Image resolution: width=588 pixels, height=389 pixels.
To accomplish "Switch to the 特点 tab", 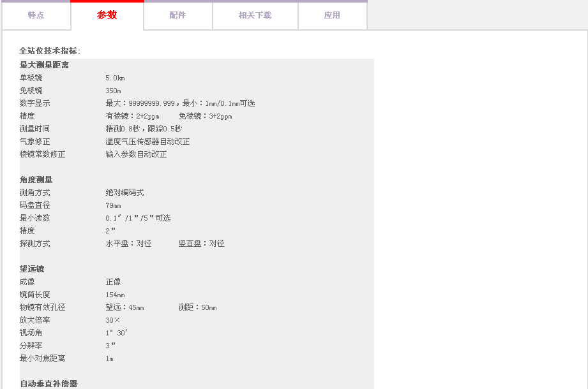I will [x=36, y=15].
